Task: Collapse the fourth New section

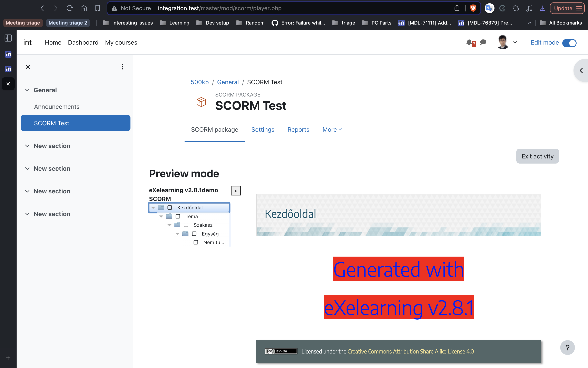Action: (x=27, y=214)
